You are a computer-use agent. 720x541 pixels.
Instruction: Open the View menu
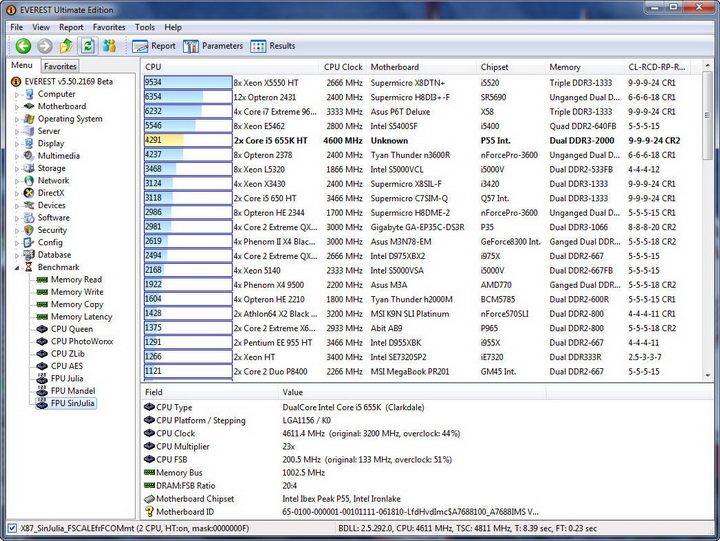point(41,27)
